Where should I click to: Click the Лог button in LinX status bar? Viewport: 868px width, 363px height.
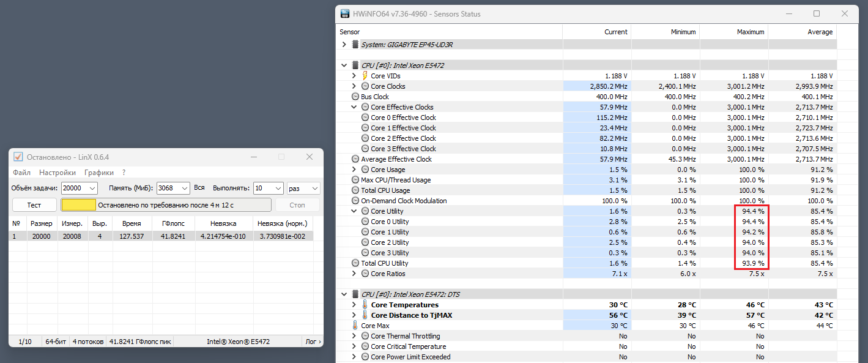click(313, 342)
